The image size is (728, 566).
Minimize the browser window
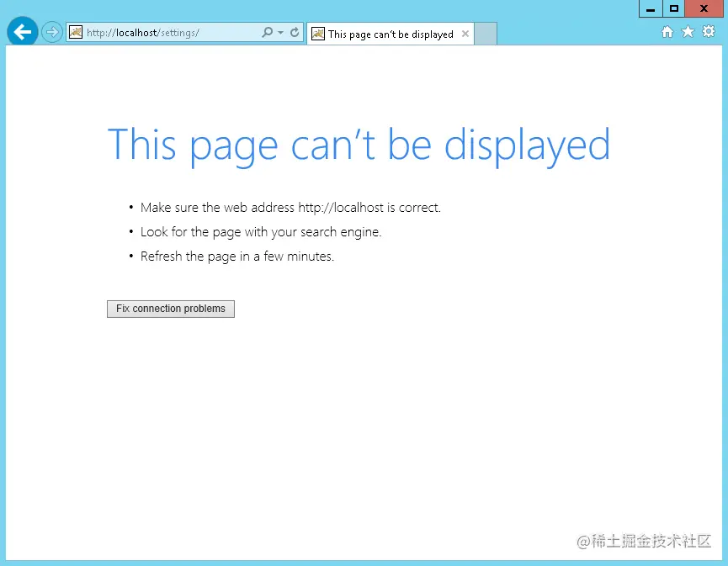point(651,8)
